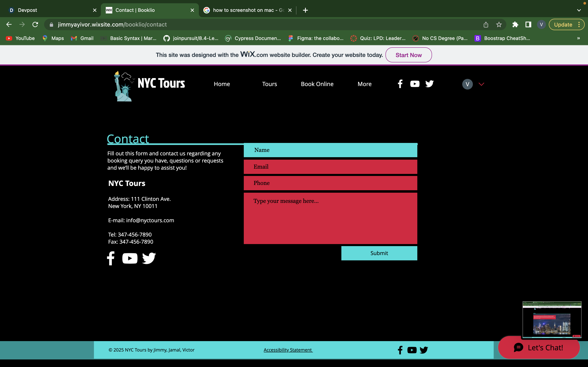Open the Chrome extensions puzzle icon
Image resolution: width=588 pixels, height=367 pixels.
click(x=515, y=24)
